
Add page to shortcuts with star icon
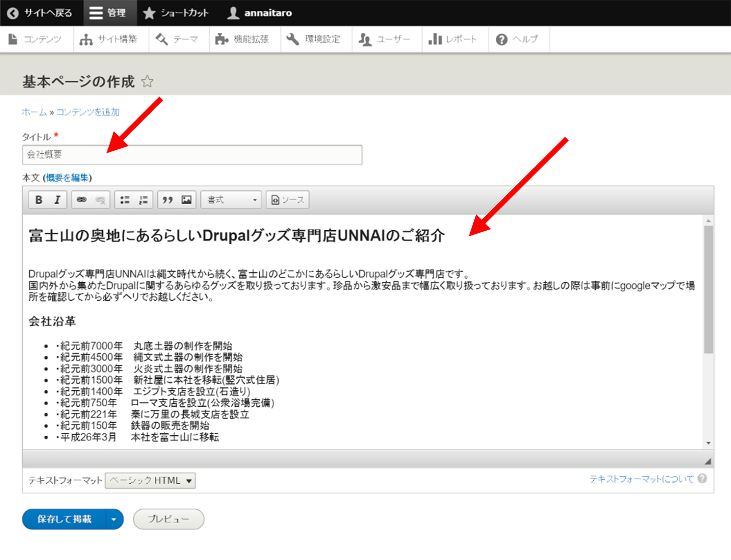tap(147, 81)
